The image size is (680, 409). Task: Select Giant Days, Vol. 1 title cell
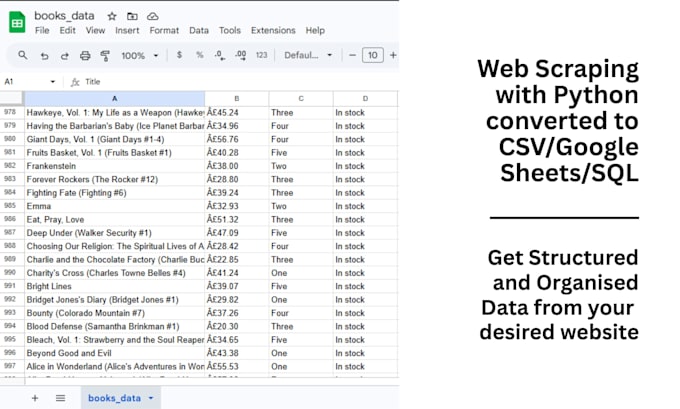(114, 139)
